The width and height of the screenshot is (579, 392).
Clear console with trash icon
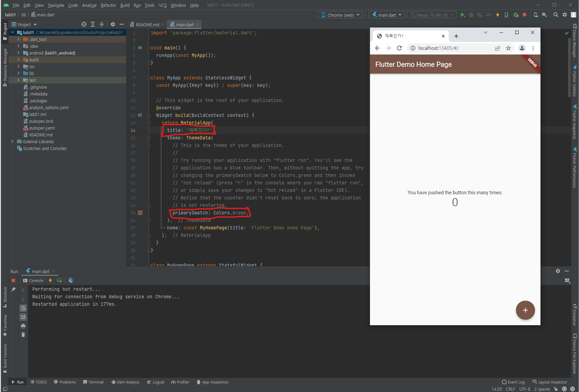point(23,335)
